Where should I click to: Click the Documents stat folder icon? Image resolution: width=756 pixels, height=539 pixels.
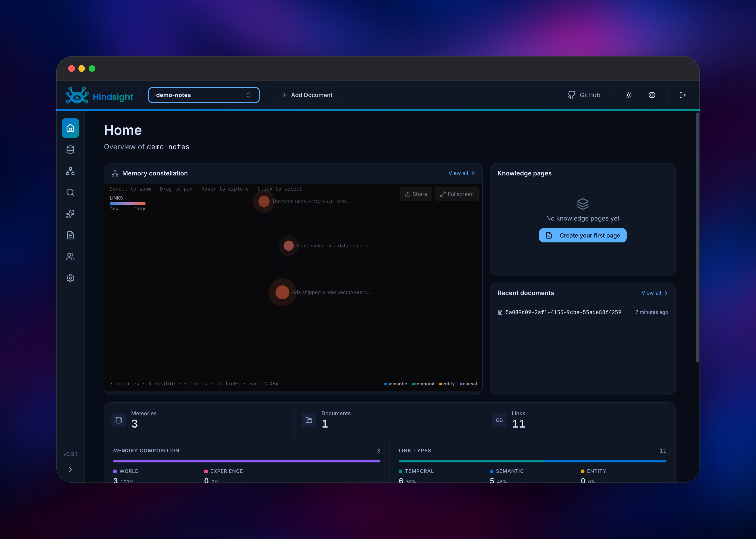point(309,420)
